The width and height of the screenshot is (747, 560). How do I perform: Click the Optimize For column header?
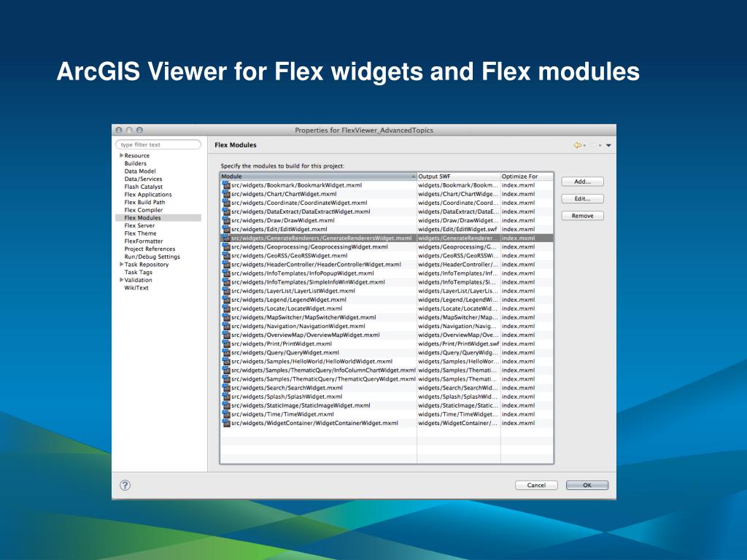pos(527,176)
